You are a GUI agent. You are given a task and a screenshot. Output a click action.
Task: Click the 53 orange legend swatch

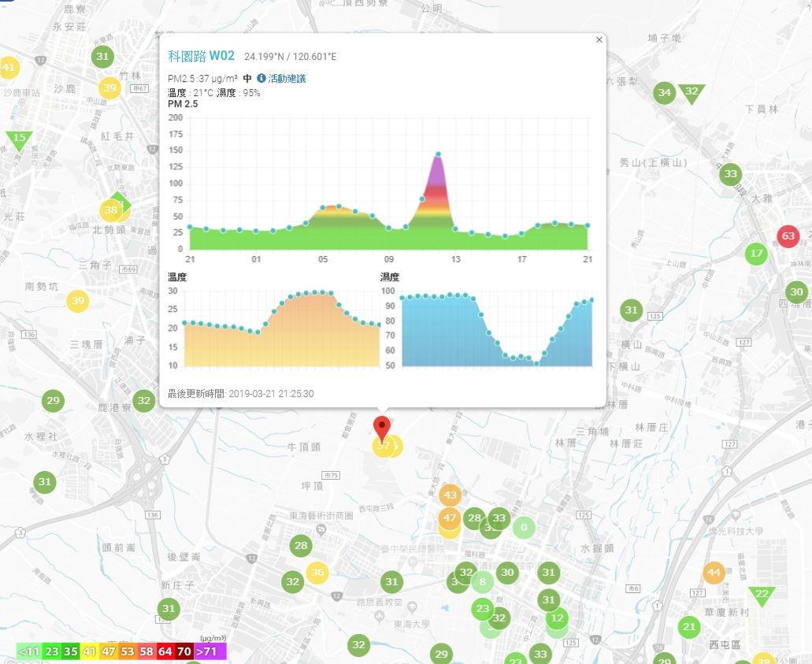128,651
